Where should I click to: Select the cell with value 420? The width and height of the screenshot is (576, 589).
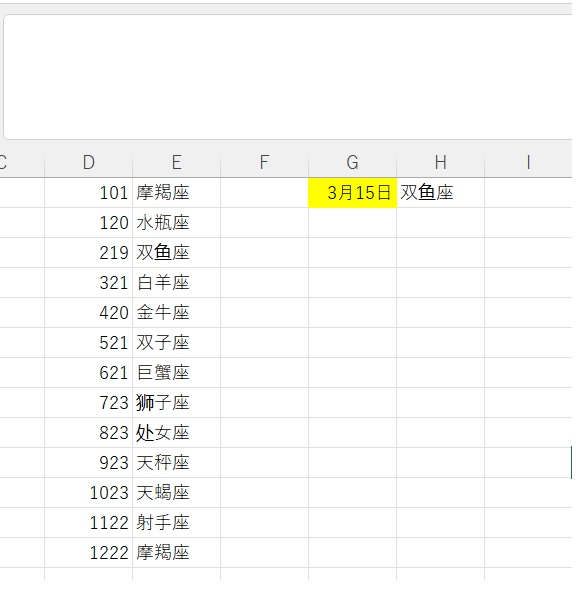tap(89, 313)
